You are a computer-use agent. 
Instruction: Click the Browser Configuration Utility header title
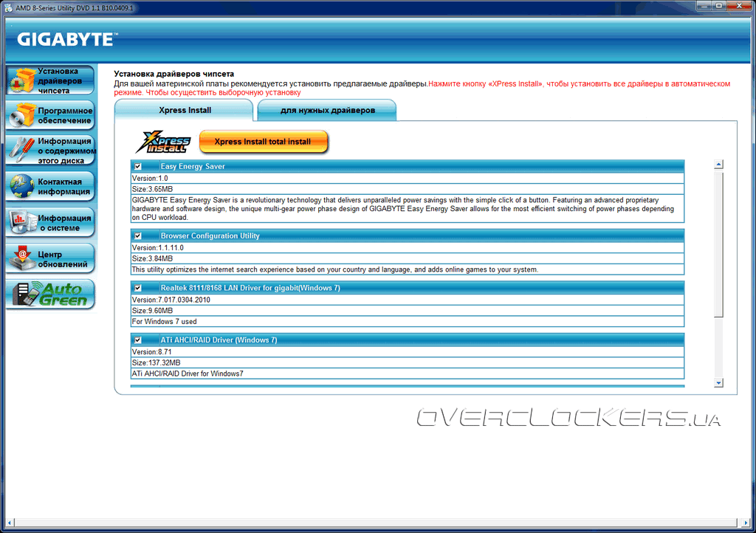tap(210, 235)
